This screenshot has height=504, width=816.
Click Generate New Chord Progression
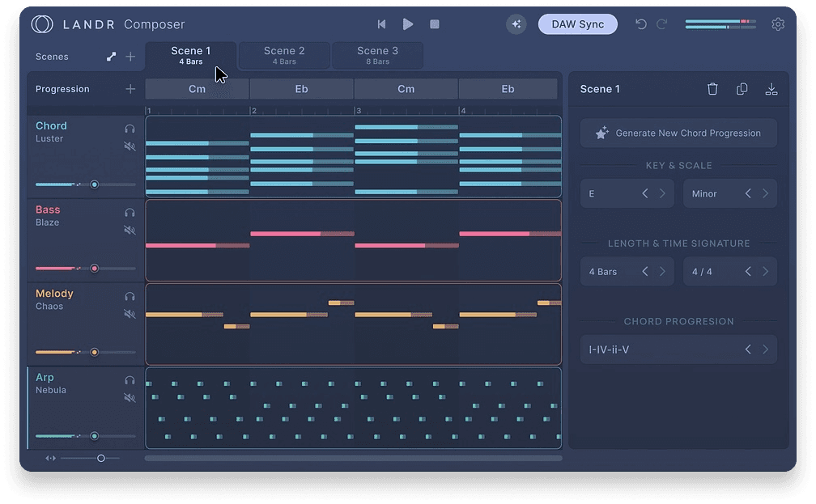tap(678, 133)
